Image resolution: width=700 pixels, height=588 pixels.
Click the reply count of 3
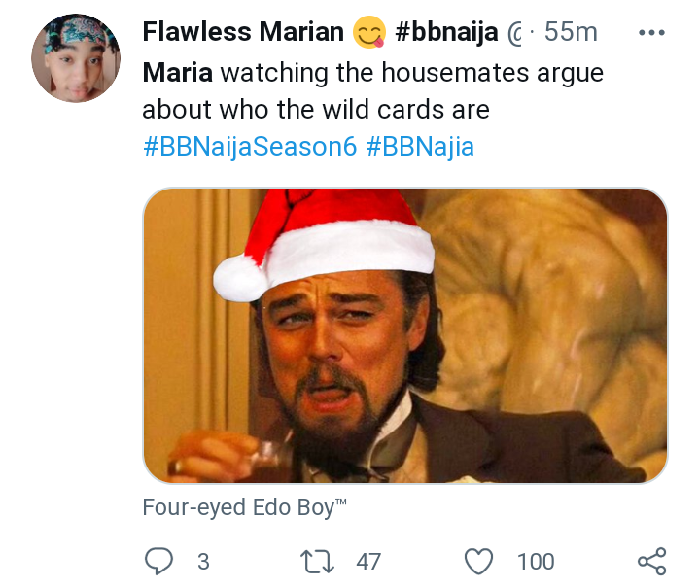click(x=203, y=561)
